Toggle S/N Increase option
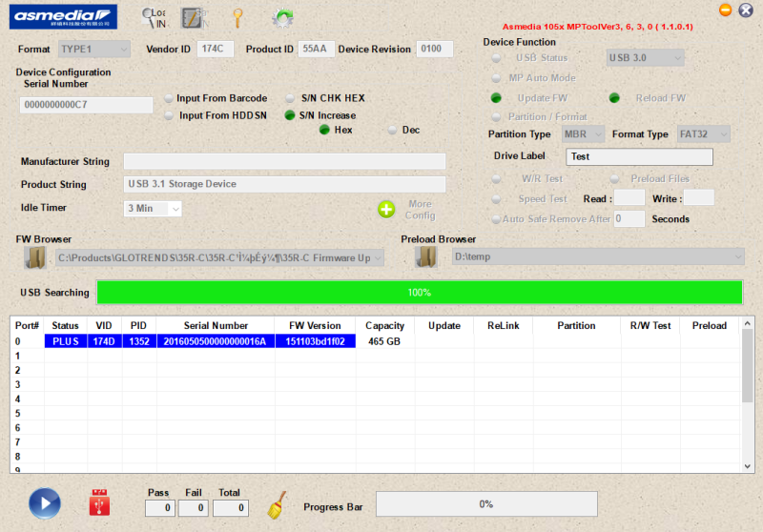763x532 pixels. pos(290,115)
